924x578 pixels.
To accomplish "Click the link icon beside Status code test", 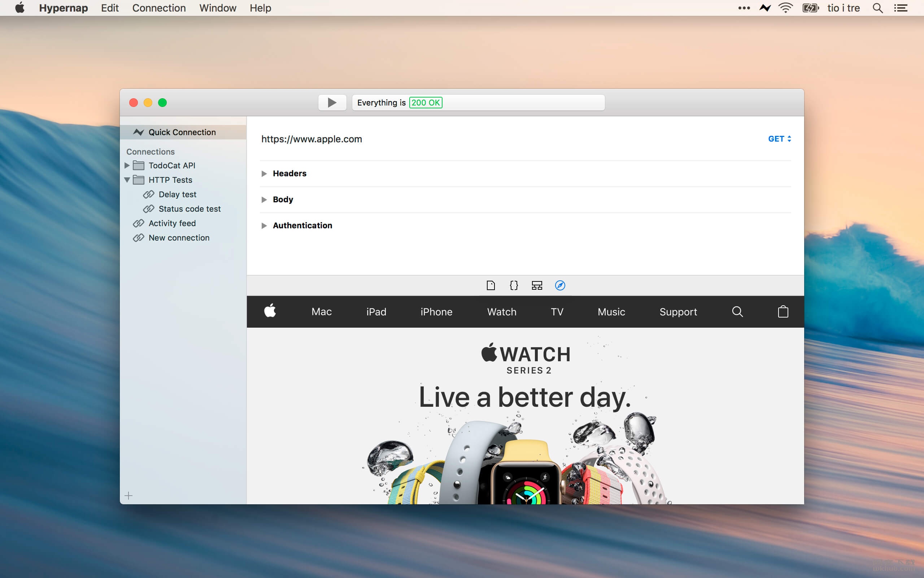I will pyautogui.click(x=149, y=209).
